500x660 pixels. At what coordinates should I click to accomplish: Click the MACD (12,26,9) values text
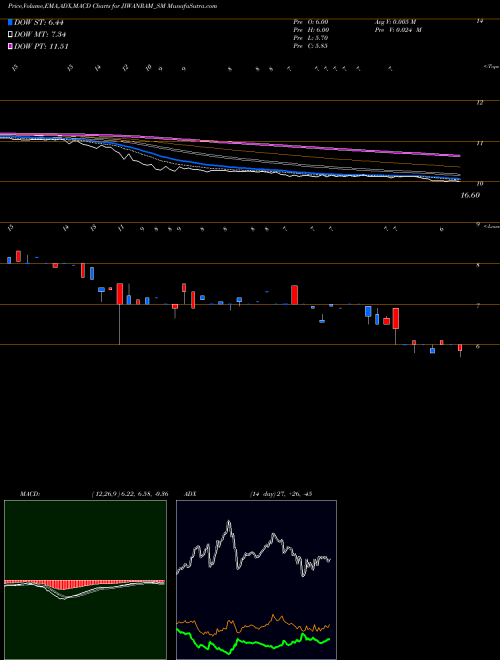point(130,494)
